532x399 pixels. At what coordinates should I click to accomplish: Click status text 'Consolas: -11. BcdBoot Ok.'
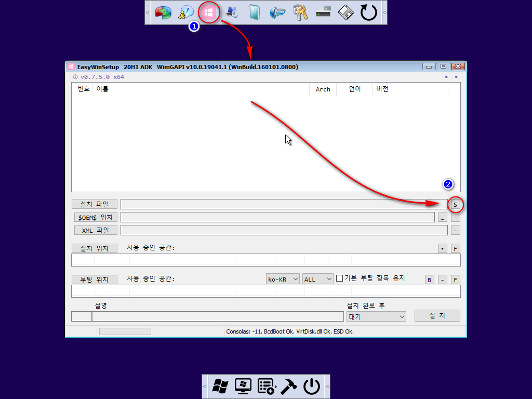pyautogui.click(x=261, y=331)
